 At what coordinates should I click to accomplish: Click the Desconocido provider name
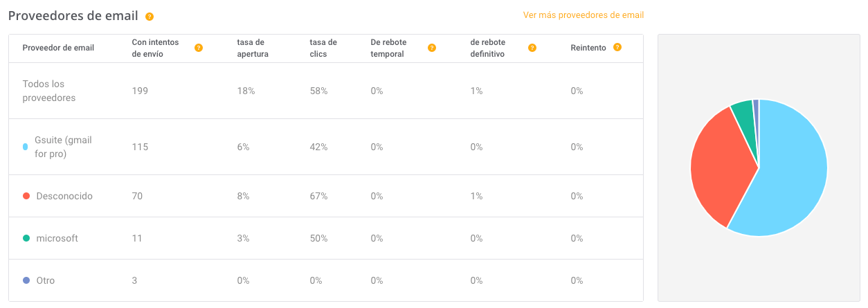coord(64,196)
